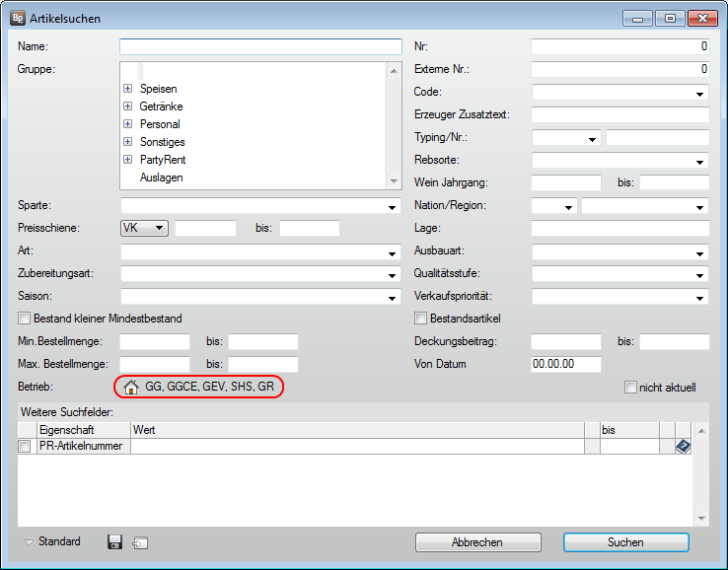
Task: Open the Sparte dropdown
Action: (x=393, y=207)
